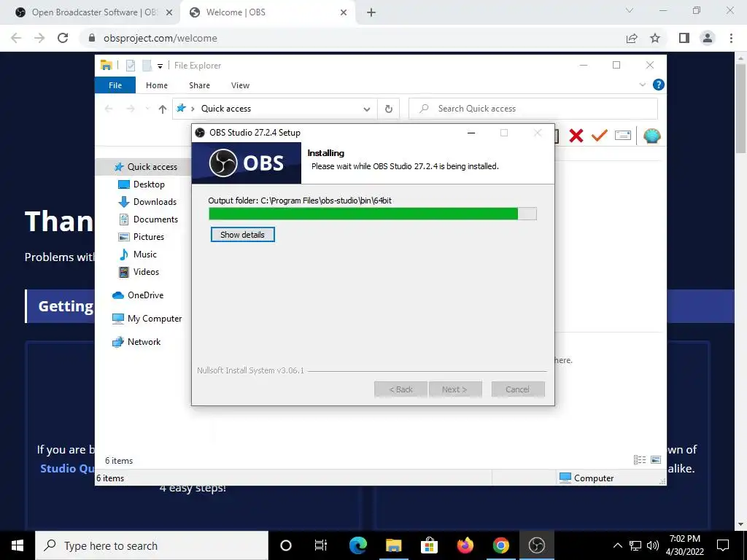Viewport: 747px width, 560px height.
Task: Click the blue shell toolbar icon
Action: (651, 136)
